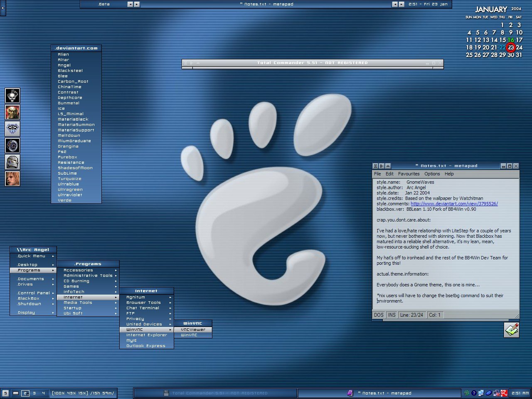Click the date 16 on January calendar
The height and width of the screenshot is (399, 532).
click(511, 40)
